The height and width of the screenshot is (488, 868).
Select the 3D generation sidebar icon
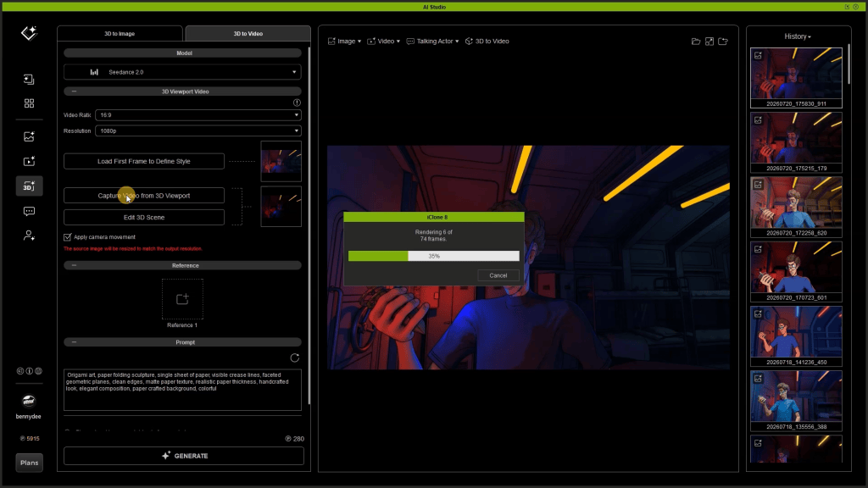[x=29, y=186]
